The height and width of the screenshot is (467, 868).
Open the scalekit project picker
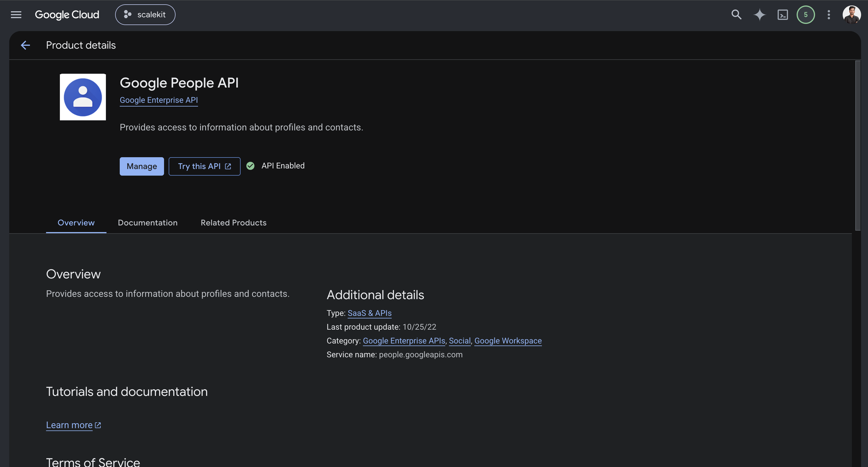coord(145,15)
